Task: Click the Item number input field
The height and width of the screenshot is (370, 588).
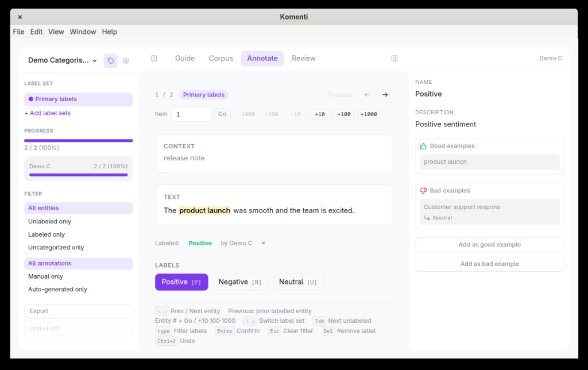Action: point(191,114)
